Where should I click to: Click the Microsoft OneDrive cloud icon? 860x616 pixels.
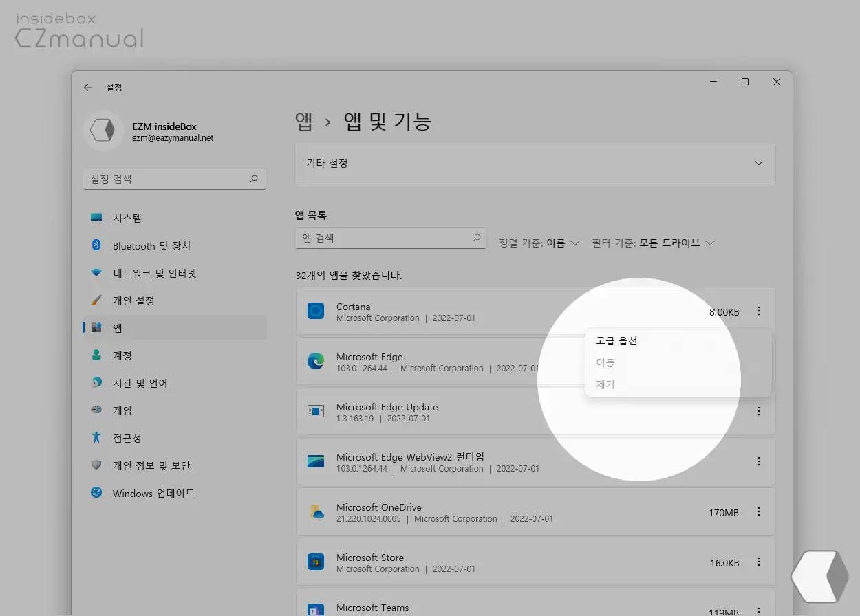pyautogui.click(x=315, y=512)
